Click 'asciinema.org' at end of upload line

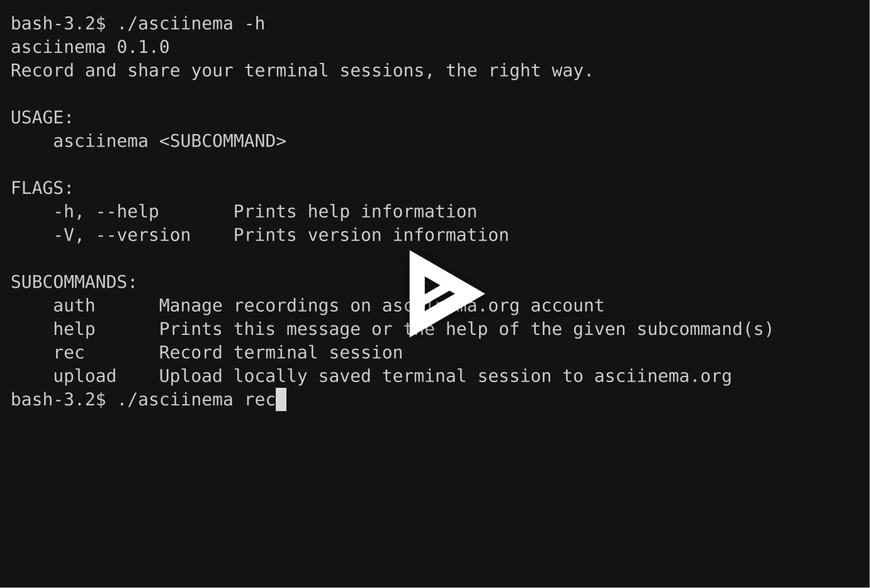[x=663, y=376]
